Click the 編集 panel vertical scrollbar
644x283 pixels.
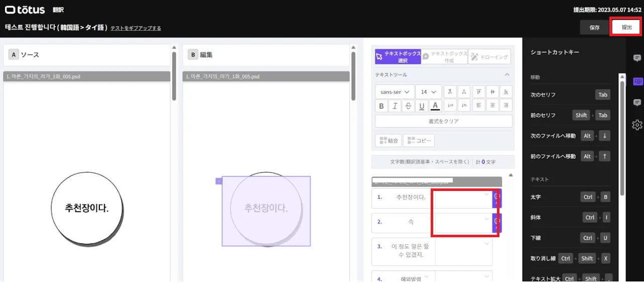click(353, 75)
